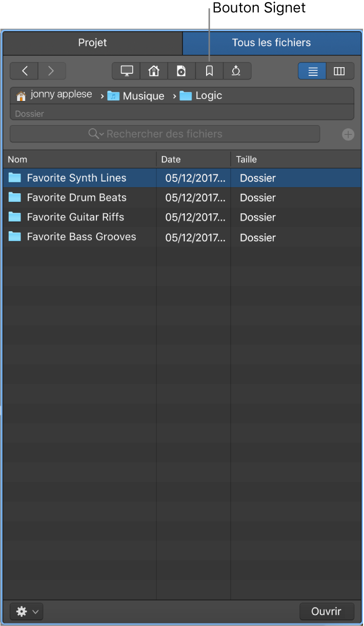The height and width of the screenshot is (626, 364).
Task: Click the Computer location button
Action: (126, 71)
